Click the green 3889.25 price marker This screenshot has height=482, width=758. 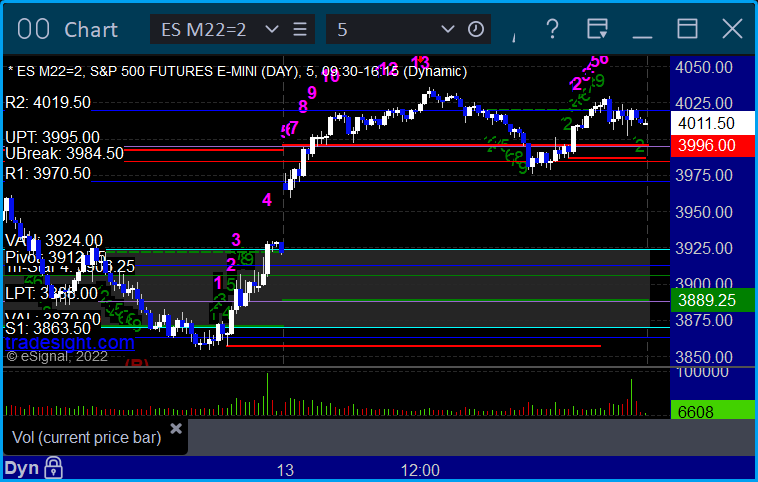(707, 300)
